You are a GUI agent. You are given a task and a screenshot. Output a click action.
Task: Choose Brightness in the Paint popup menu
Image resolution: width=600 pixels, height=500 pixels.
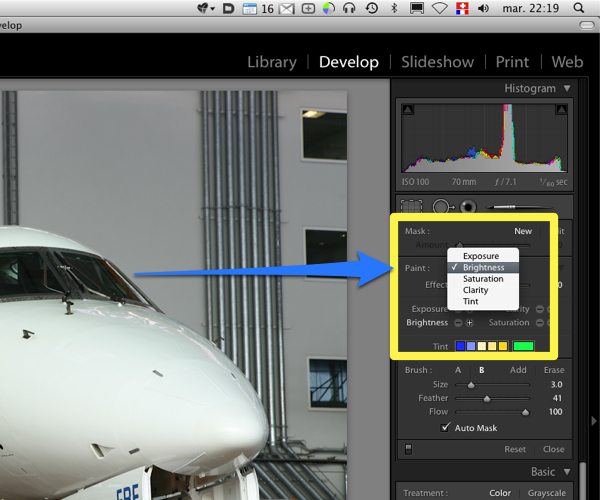(x=483, y=267)
